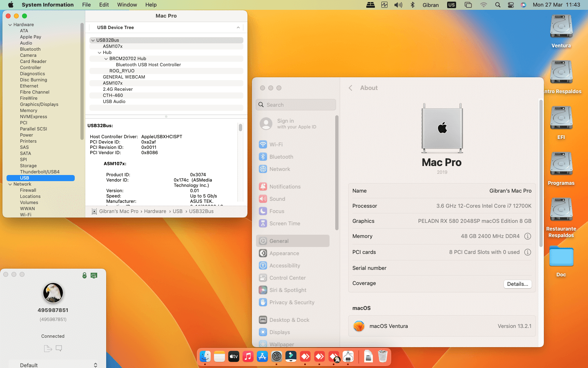Image resolution: width=588 pixels, height=368 pixels.
Task: Click the chat bubble icon under Connected
Action: pyautogui.click(x=59, y=348)
